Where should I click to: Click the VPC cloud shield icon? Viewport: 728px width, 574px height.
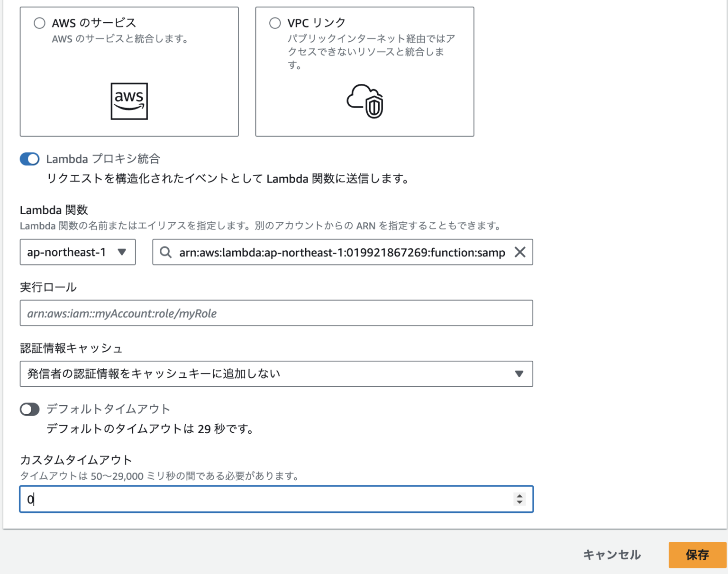(x=365, y=101)
